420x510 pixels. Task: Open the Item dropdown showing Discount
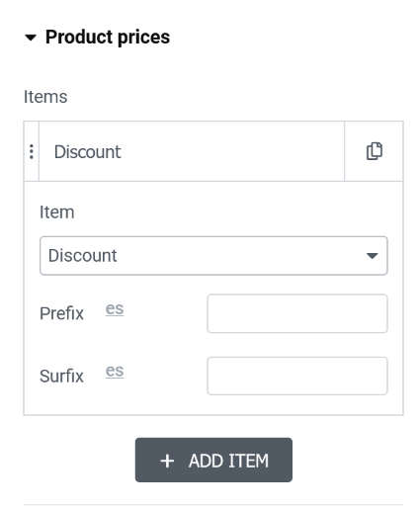coord(213,256)
